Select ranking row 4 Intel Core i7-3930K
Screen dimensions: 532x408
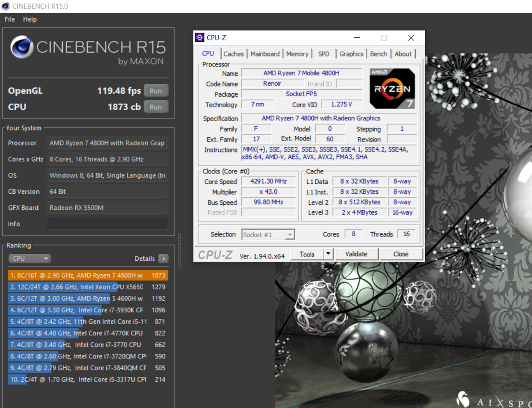point(88,310)
